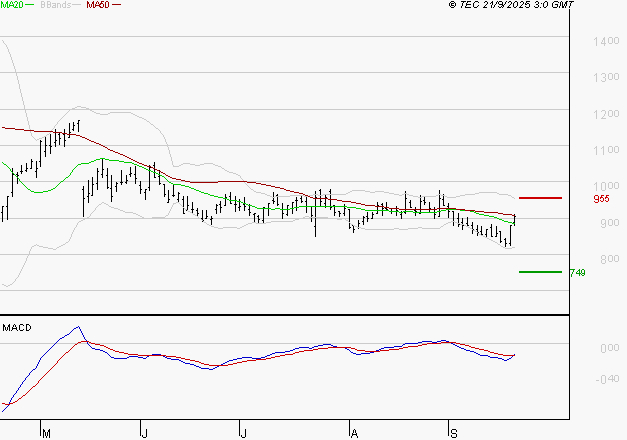
Task: Select the 749 support value label
Action: tap(577, 272)
